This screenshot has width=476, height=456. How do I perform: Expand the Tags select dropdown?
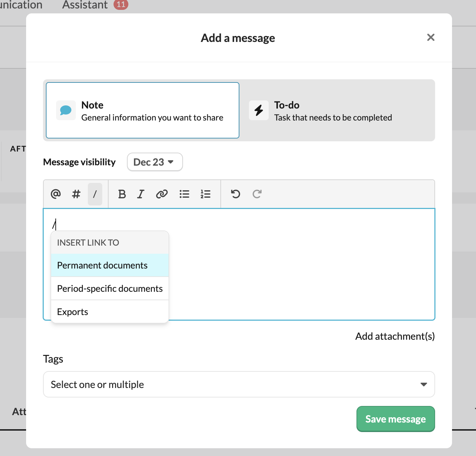pos(239,384)
